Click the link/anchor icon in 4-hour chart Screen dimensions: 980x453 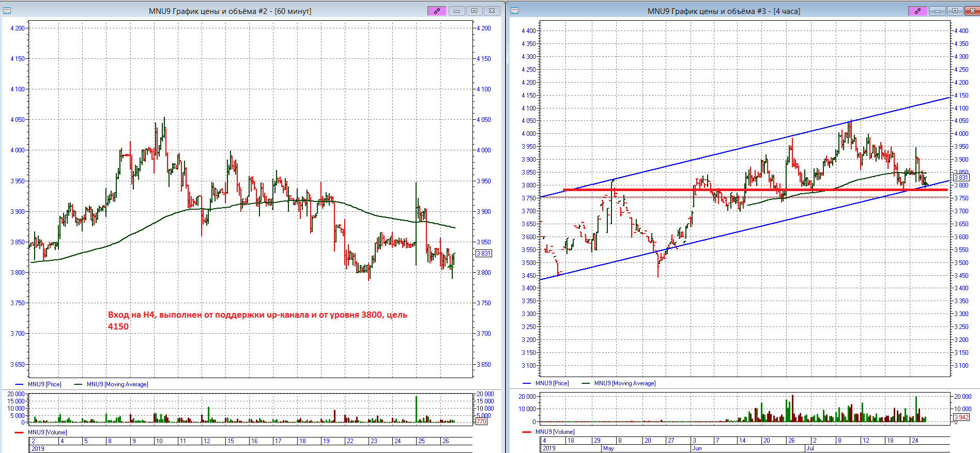[917, 11]
